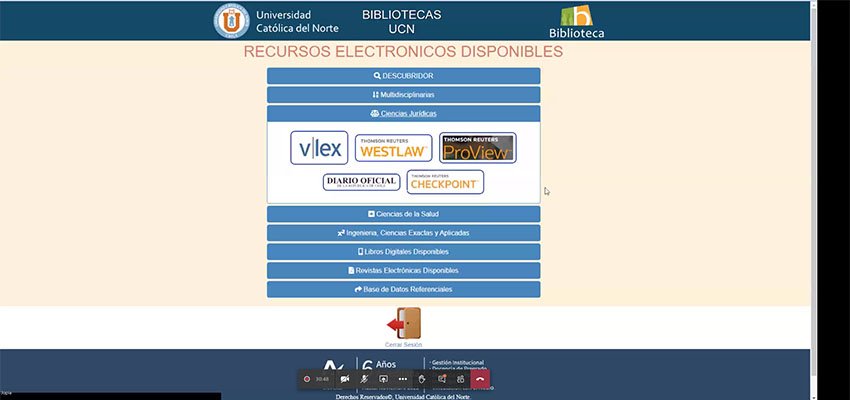Screen dimensions: 850x400
Task: Click the recording indicator in the meeting toolbar
Action: tap(307, 379)
